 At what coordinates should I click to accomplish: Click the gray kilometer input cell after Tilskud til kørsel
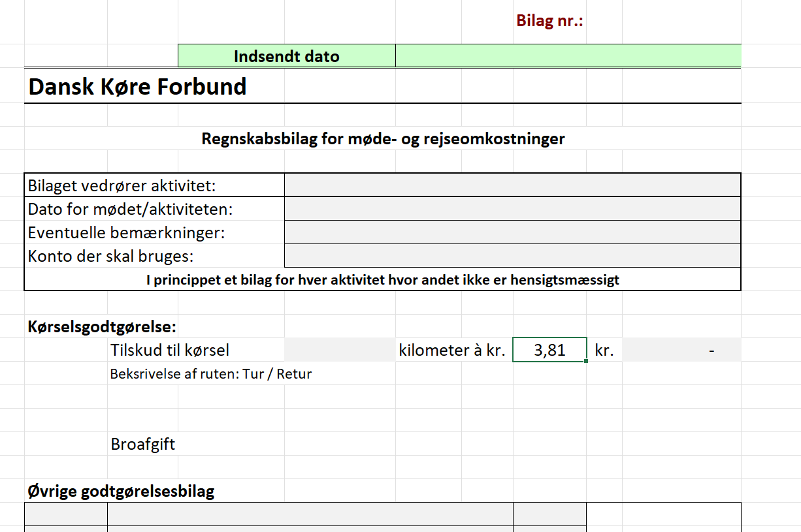[x=340, y=350]
